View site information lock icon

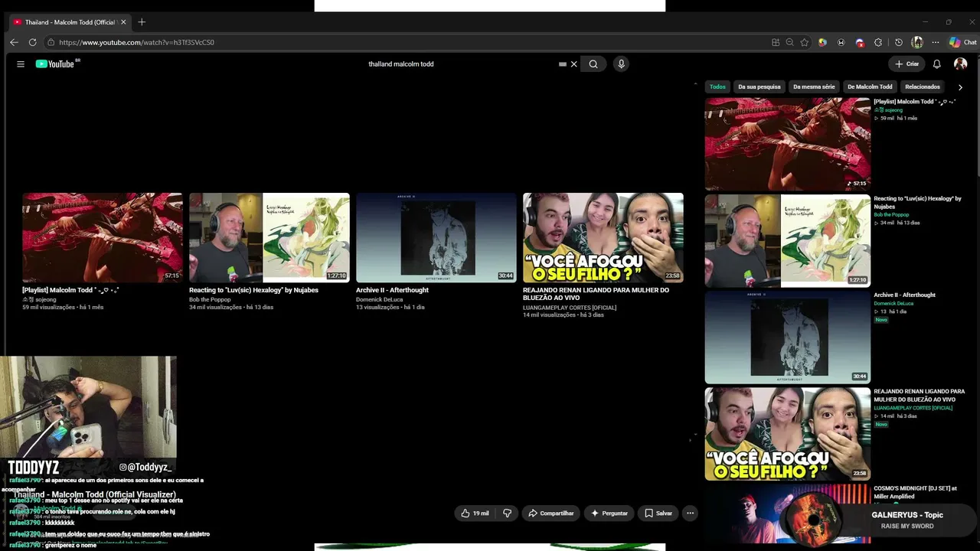pyautogui.click(x=51, y=42)
